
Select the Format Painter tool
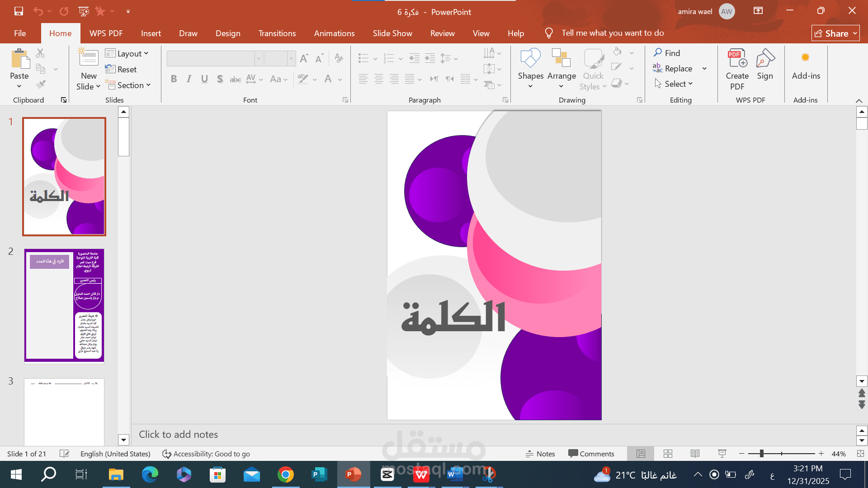[41, 84]
